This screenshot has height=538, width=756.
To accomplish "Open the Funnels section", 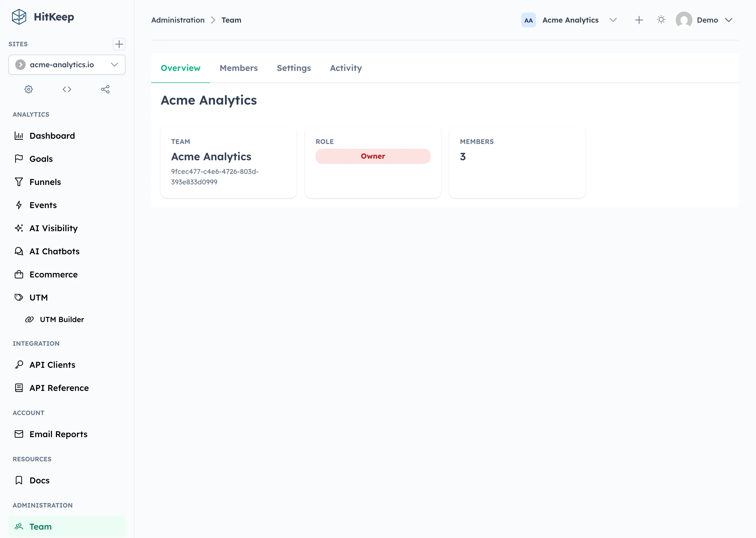I will 45,182.
